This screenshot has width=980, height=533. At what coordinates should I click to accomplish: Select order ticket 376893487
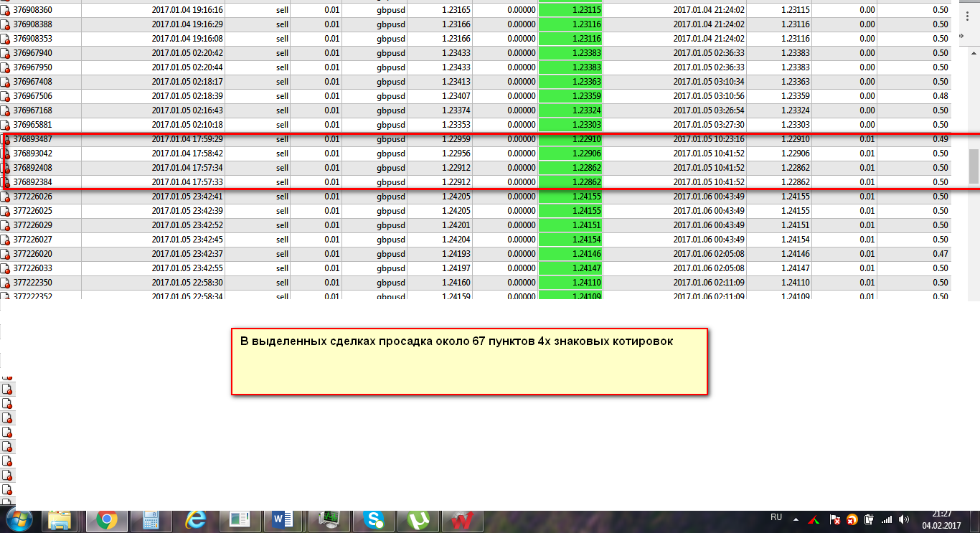[33, 139]
